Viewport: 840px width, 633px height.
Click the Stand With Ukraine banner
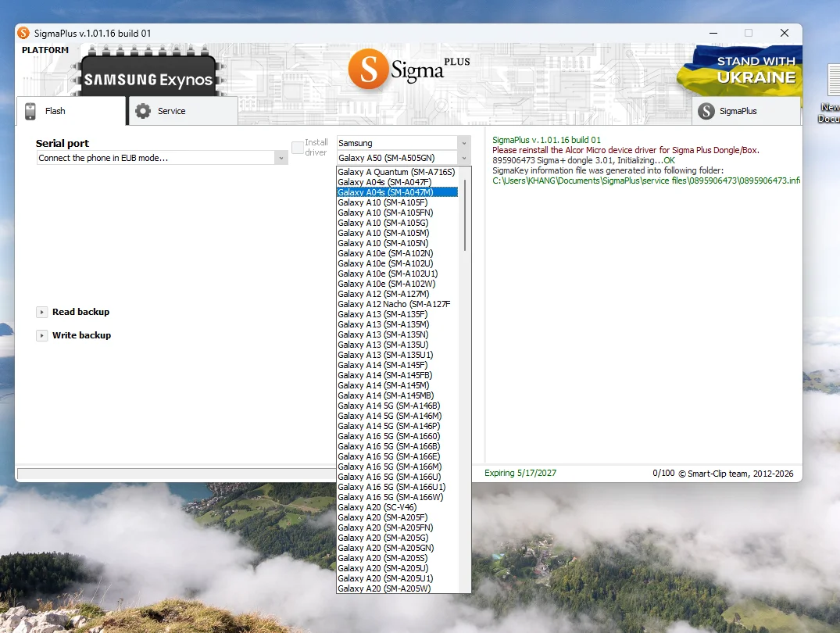(740, 71)
